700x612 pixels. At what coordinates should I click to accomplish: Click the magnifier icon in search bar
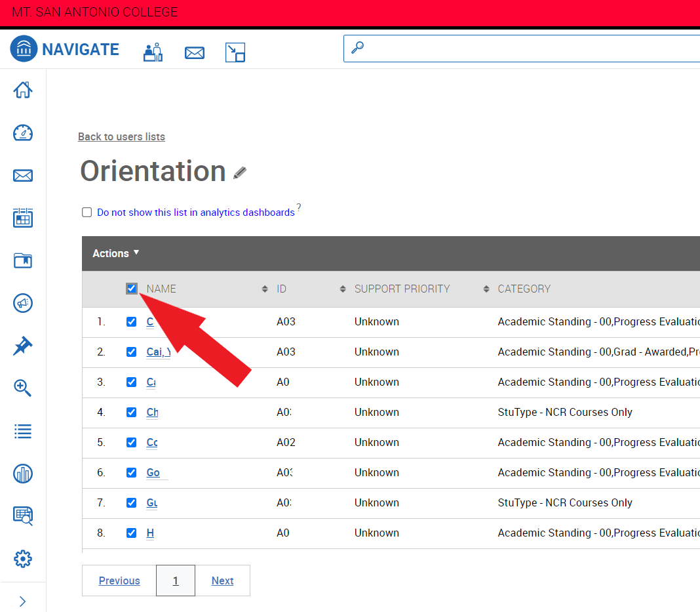click(358, 48)
